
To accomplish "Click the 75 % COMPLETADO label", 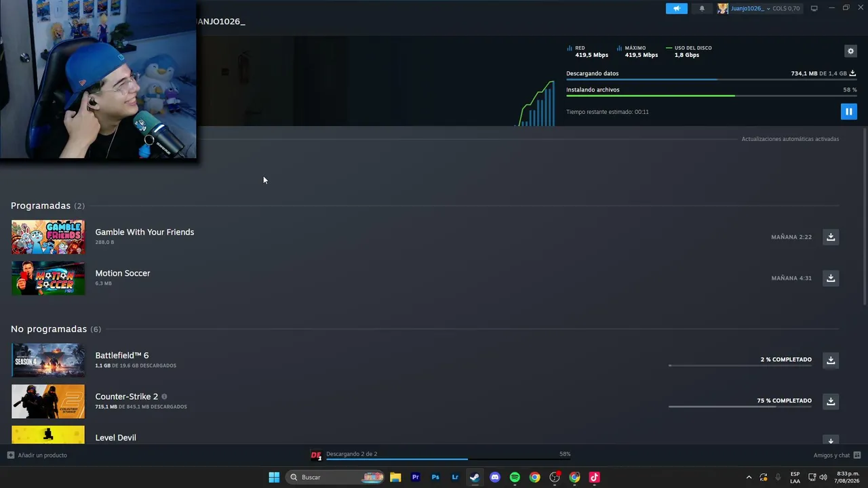I will pyautogui.click(x=784, y=401).
